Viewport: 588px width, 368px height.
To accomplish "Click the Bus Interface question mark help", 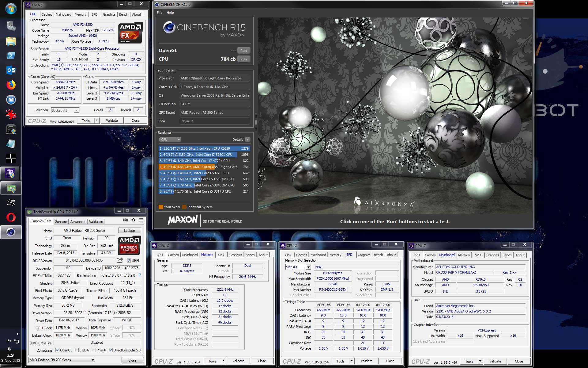I will (140, 275).
